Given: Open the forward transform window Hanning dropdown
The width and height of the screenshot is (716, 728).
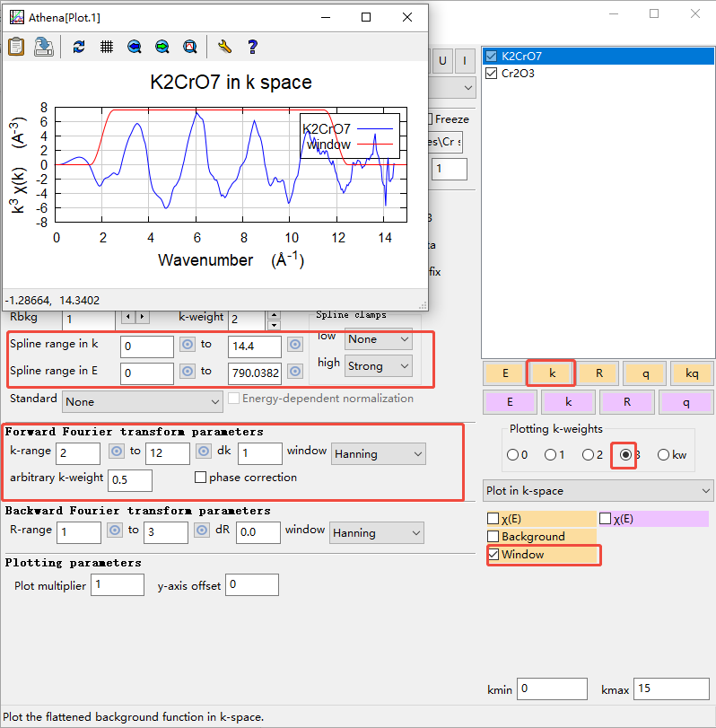Looking at the screenshot, I should 378,454.
